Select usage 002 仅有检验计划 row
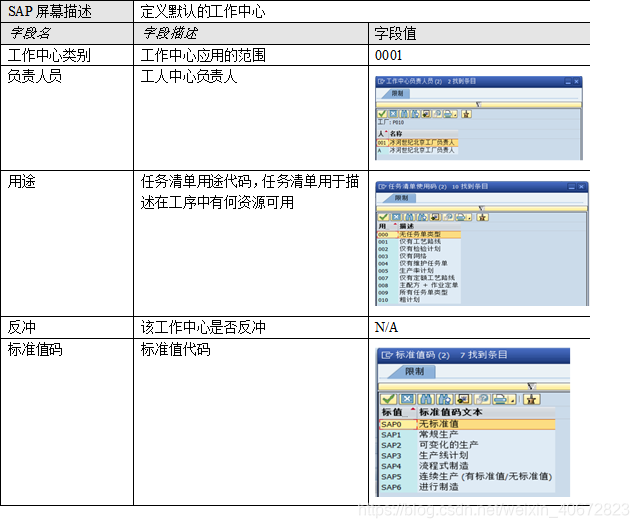639x528 pixels. [x=419, y=249]
